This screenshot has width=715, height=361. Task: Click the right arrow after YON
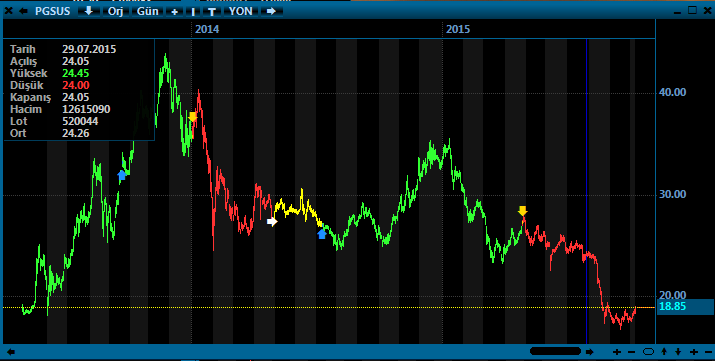271,11
